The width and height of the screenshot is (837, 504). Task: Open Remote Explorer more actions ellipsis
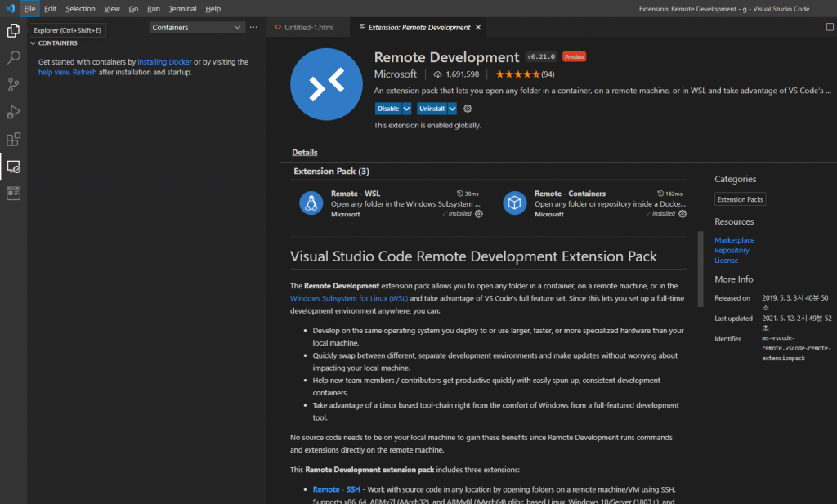pyautogui.click(x=253, y=27)
